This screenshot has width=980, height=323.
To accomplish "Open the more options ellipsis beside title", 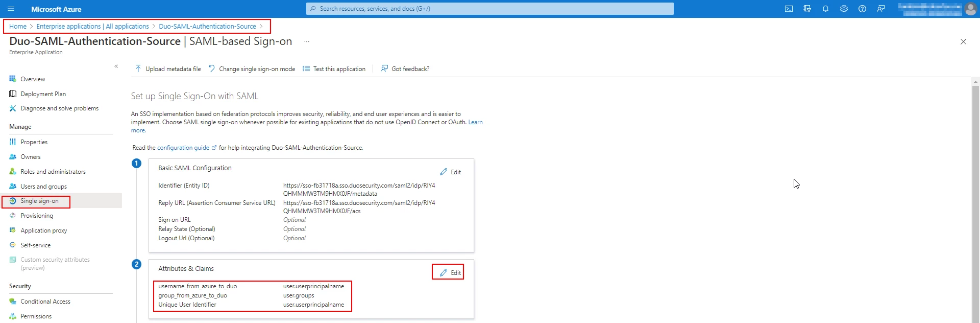I will [x=307, y=41].
